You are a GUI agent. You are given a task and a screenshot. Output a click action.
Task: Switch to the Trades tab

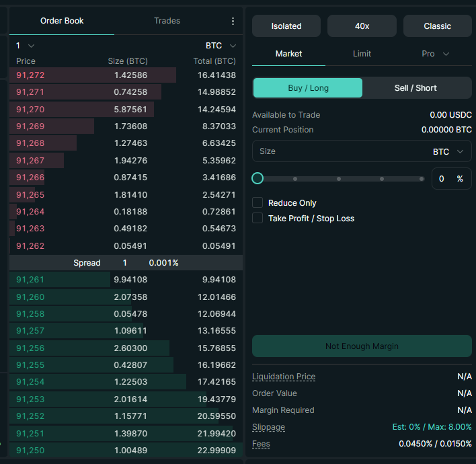(167, 21)
